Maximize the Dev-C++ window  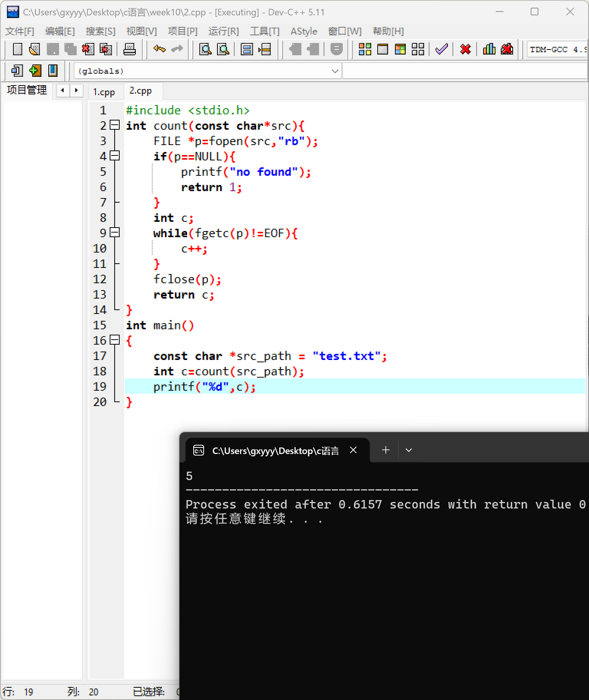point(535,12)
